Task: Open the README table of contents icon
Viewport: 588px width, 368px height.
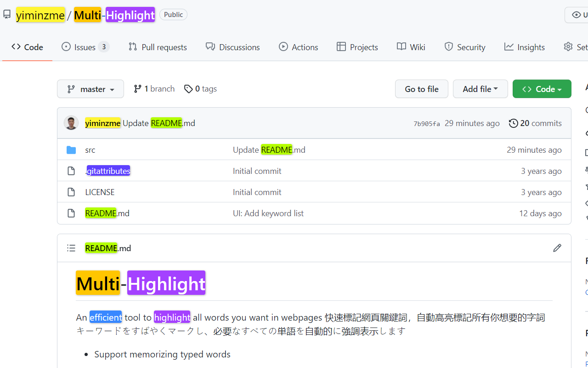Action: [71, 247]
